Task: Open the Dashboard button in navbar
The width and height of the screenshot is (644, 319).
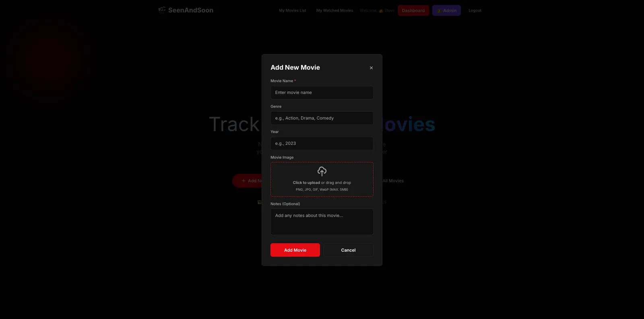Action: (x=413, y=10)
